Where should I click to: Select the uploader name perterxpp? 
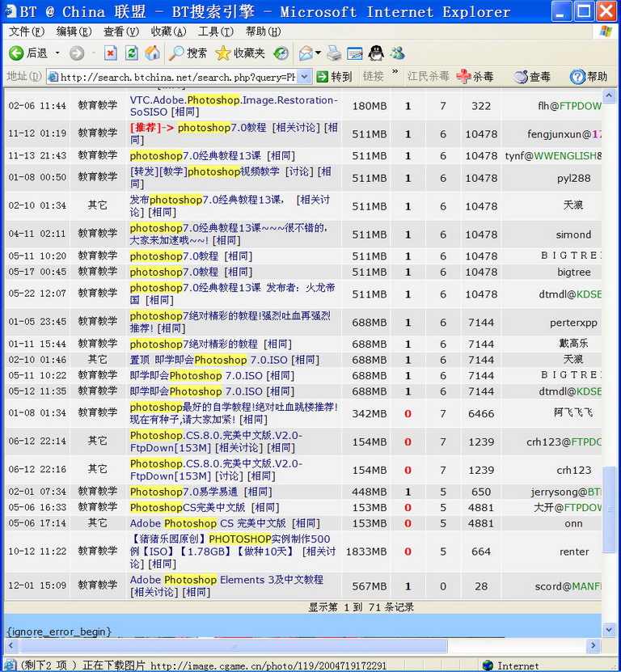tap(573, 323)
